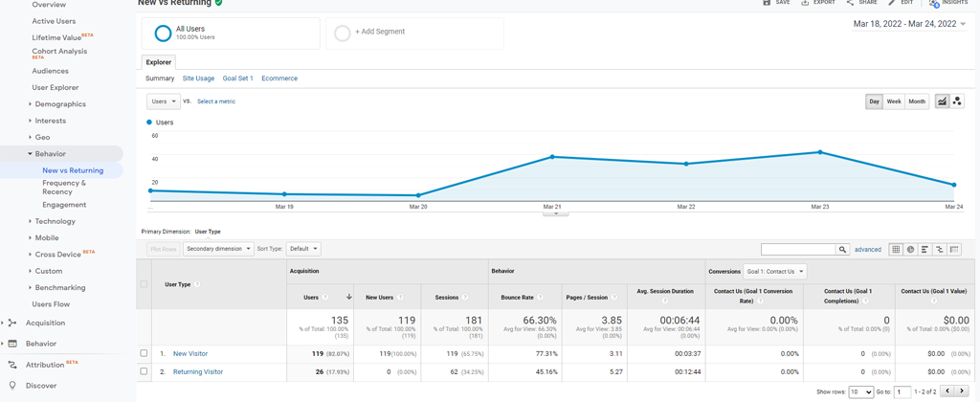This screenshot has width=980, height=402.
Task: Check the New Visitor row checkbox
Action: coord(145,354)
